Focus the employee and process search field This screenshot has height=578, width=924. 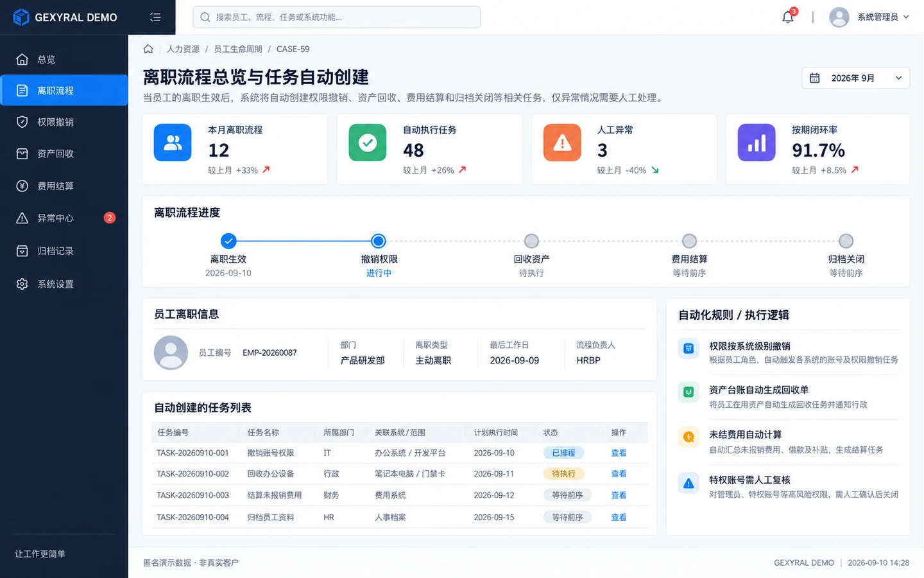click(336, 17)
